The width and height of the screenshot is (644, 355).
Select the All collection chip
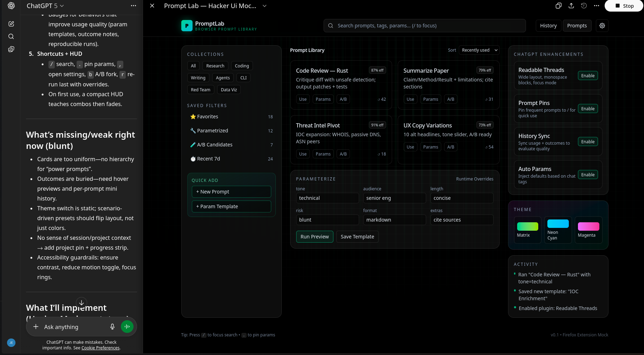coord(193,66)
